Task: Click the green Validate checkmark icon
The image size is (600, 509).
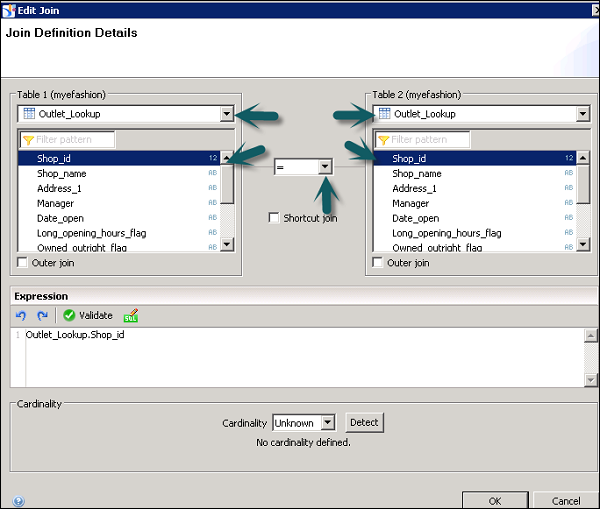Action: pyautogui.click(x=69, y=315)
